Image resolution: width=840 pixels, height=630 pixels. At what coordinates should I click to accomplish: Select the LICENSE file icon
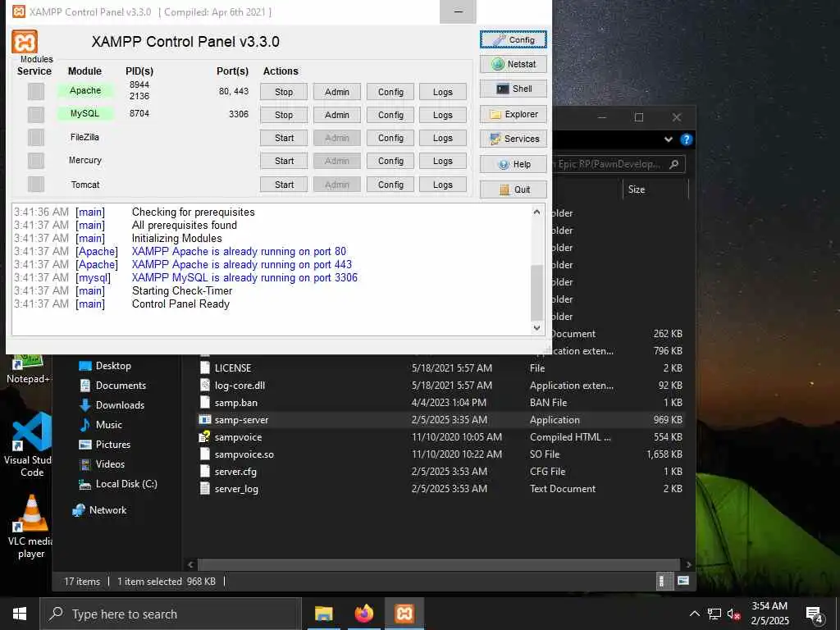point(204,368)
